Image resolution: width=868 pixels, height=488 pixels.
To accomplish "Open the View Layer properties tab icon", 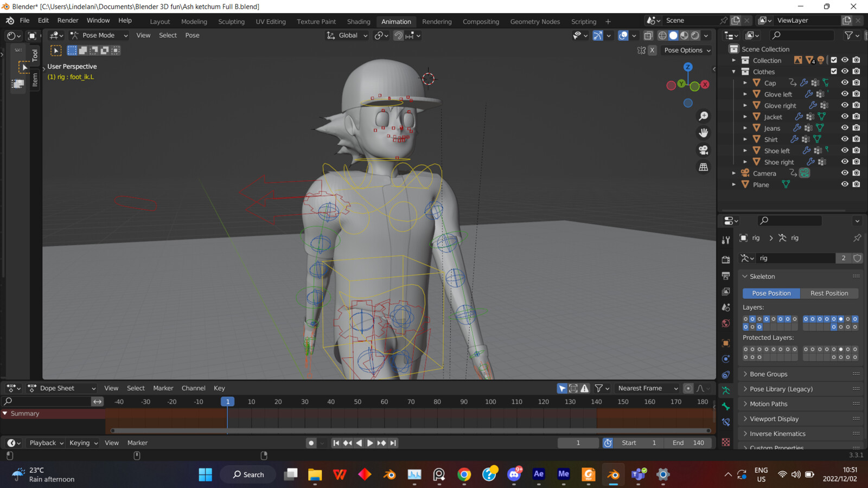I will click(x=726, y=292).
